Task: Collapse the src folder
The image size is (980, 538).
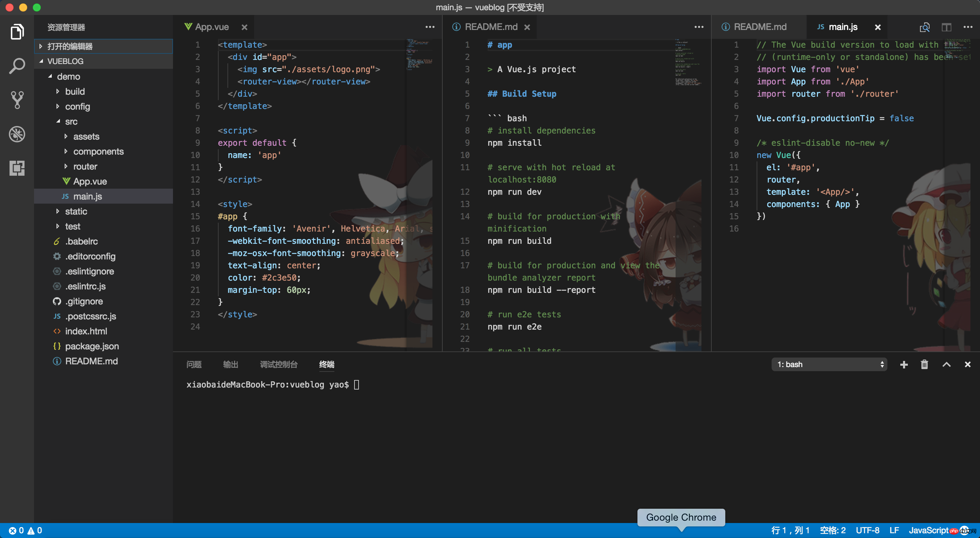Action: 58,121
